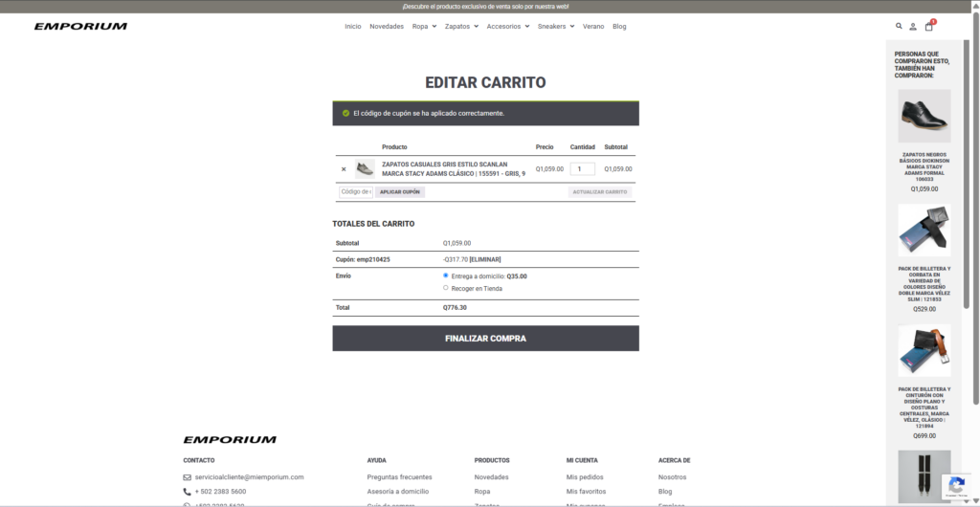The height and width of the screenshot is (507, 980).
Task: Open Zapatos Negros Básicos Dickinson title link
Action: click(924, 166)
